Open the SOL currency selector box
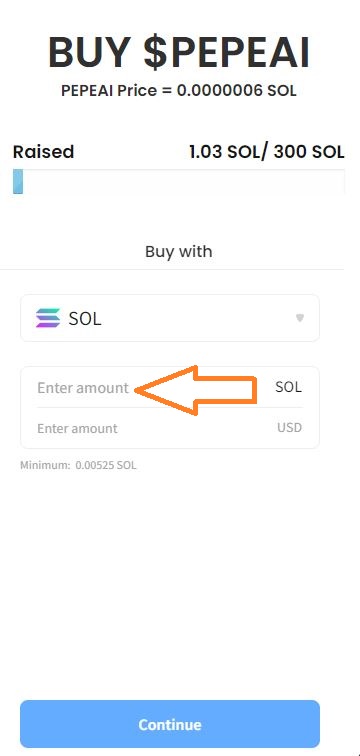 pos(170,318)
